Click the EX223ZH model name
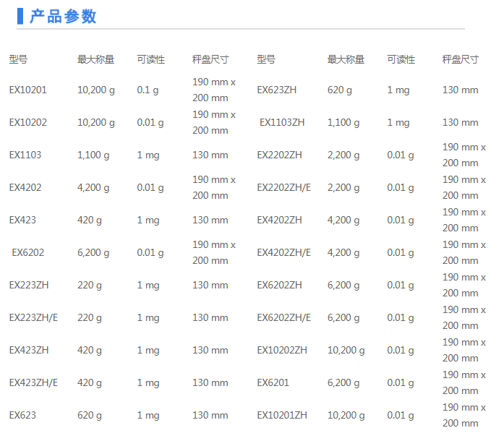 29,286
